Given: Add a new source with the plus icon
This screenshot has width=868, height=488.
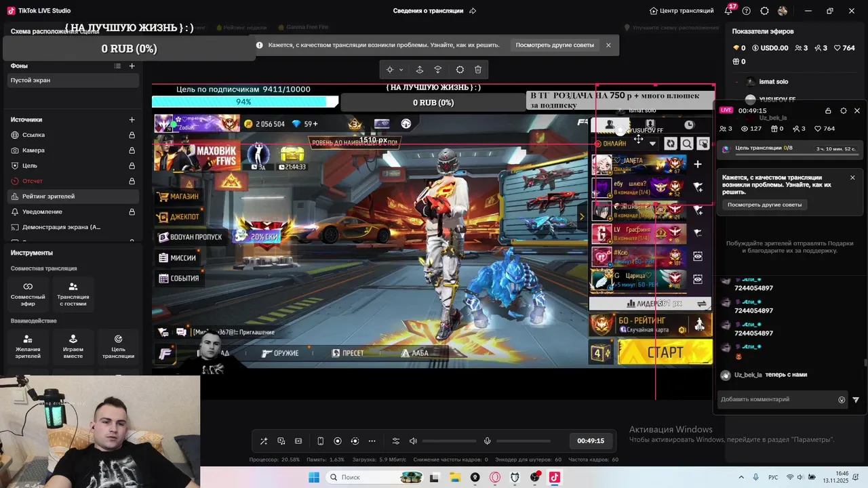Looking at the screenshot, I should 132,120.
